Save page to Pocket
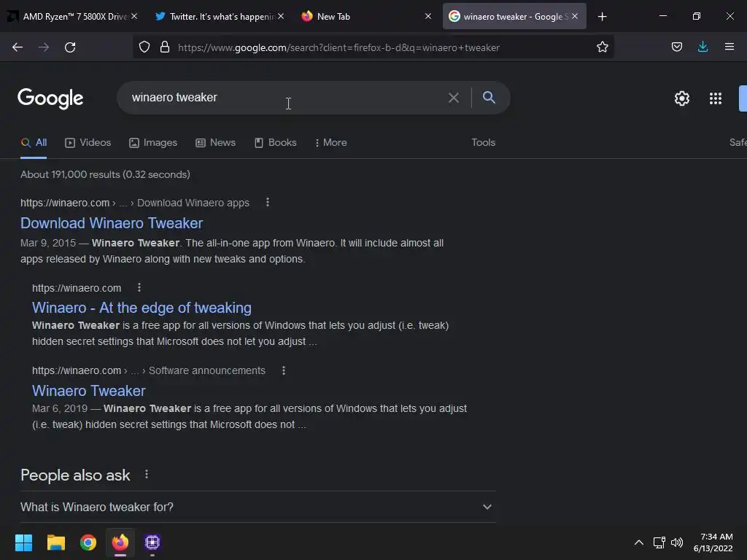 (x=676, y=47)
